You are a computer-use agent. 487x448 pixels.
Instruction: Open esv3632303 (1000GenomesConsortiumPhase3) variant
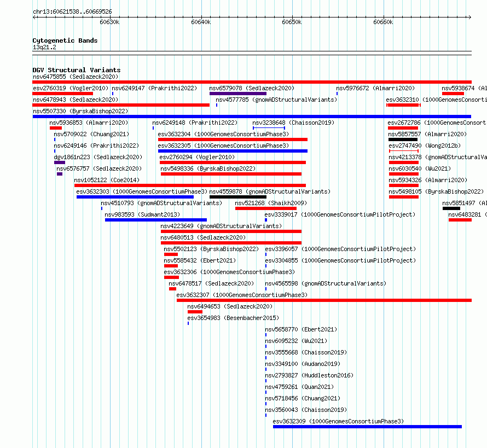[x=142, y=191]
